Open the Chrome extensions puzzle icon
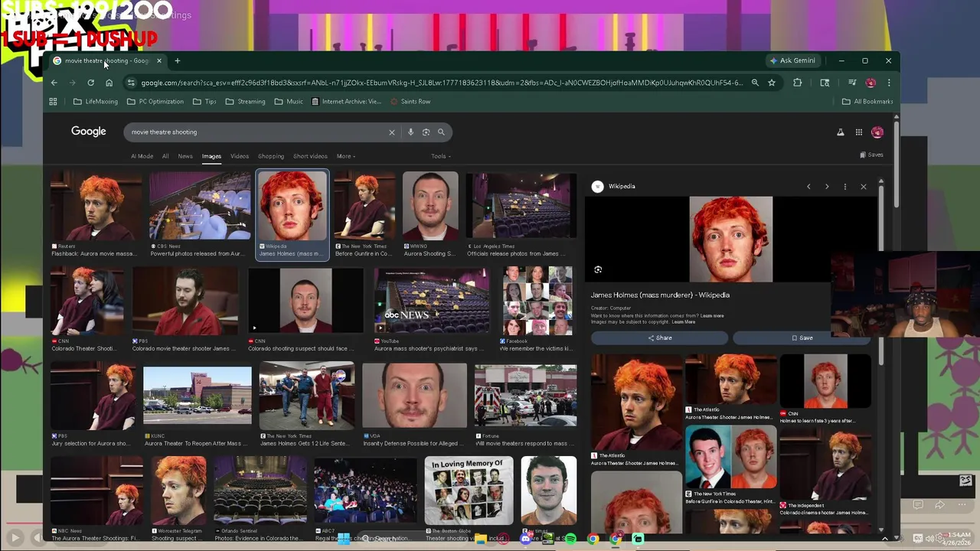 pos(797,83)
